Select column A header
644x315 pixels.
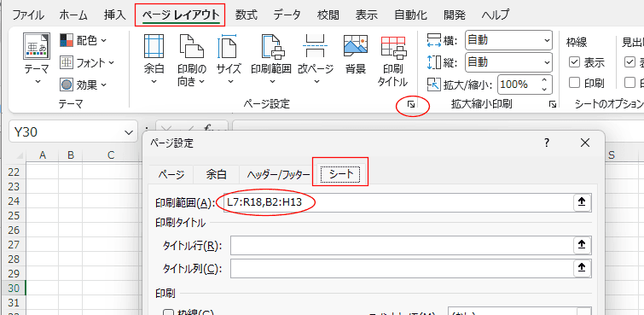point(42,155)
